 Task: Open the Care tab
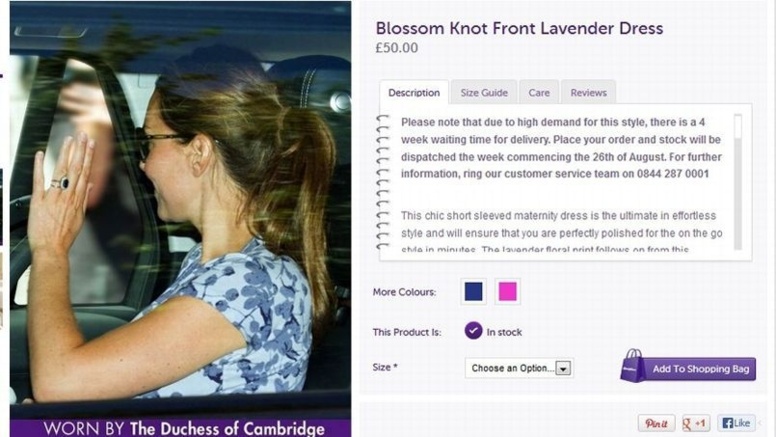(539, 93)
